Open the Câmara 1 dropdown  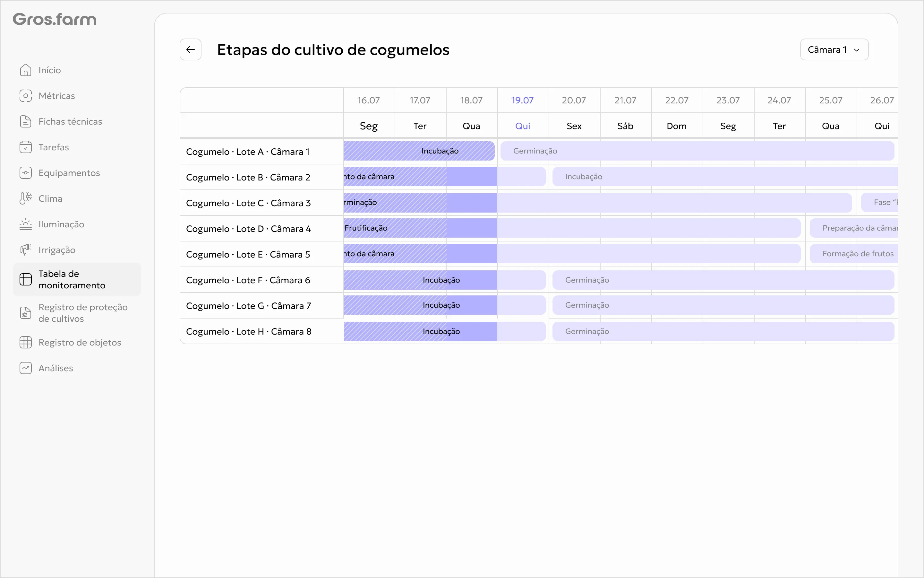(834, 49)
